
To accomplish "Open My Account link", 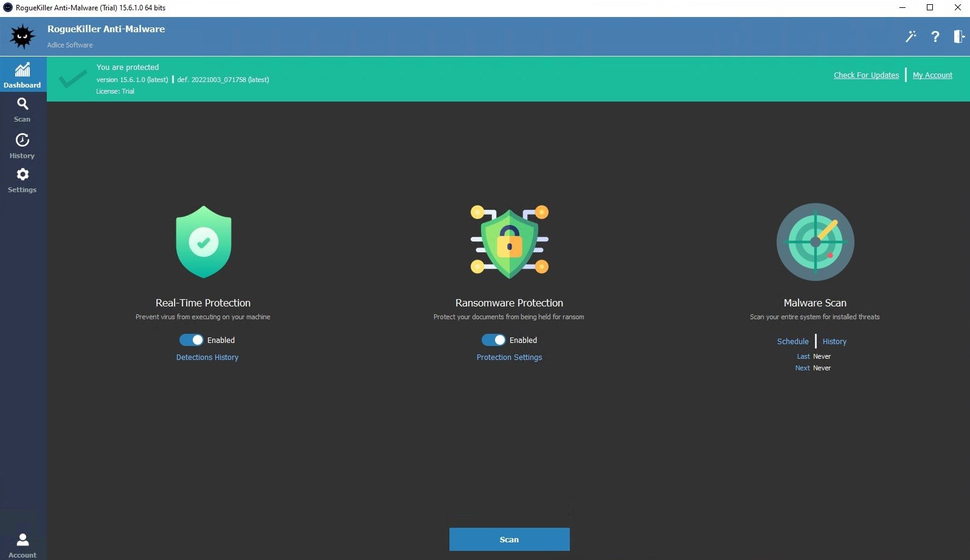I will pos(932,75).
